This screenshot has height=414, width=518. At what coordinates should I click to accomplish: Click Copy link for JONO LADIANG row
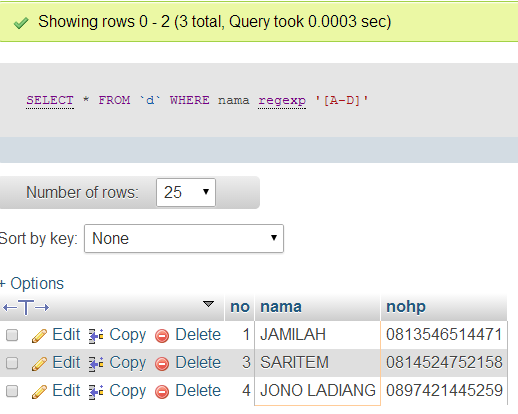(128, 391)
